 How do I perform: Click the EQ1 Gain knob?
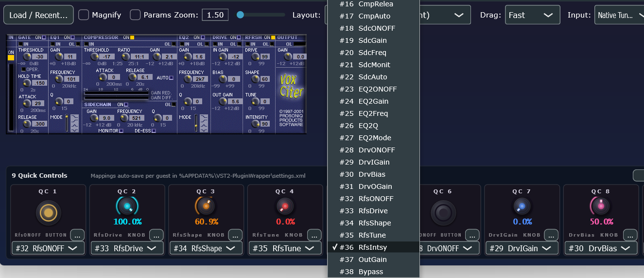(x=59, y=57)
